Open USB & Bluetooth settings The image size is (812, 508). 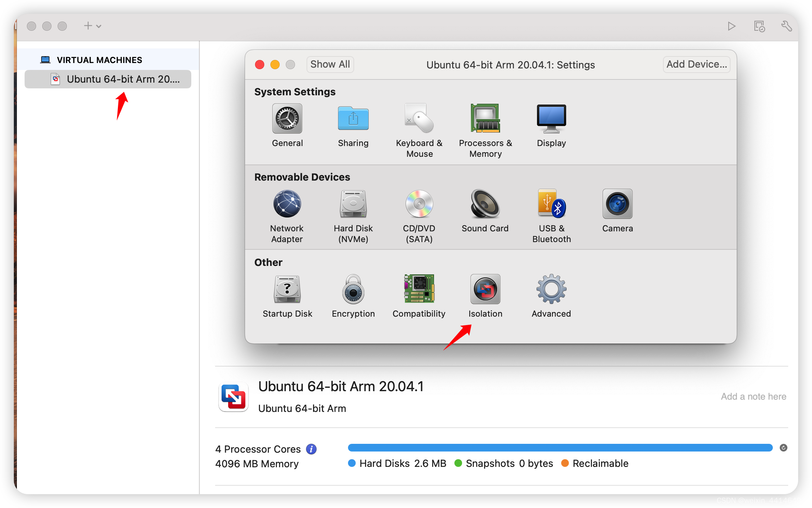(552, 216)
